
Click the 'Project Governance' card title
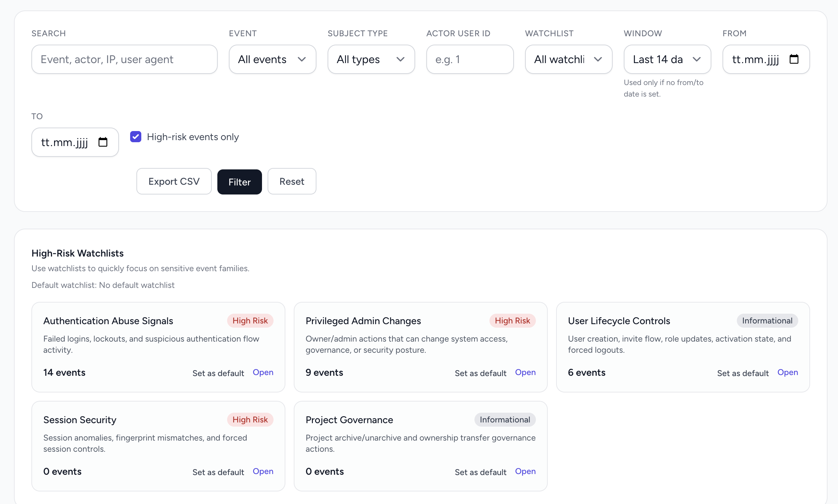(349, 420)
